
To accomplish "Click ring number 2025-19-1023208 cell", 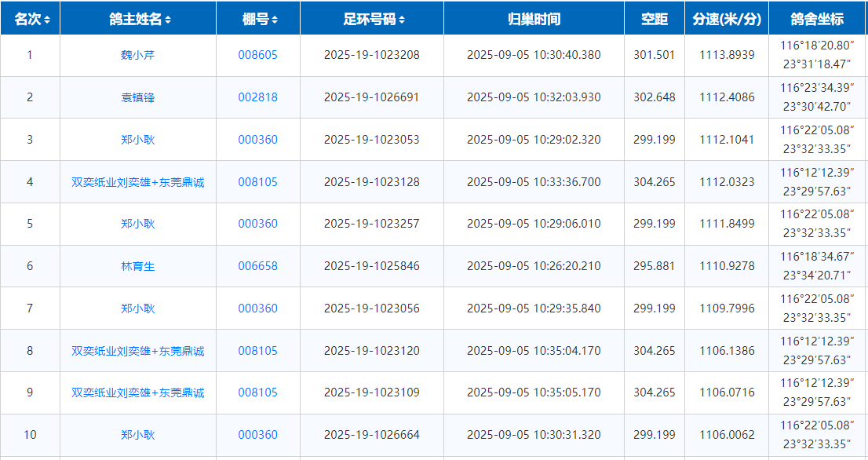I will click(371, 55).
